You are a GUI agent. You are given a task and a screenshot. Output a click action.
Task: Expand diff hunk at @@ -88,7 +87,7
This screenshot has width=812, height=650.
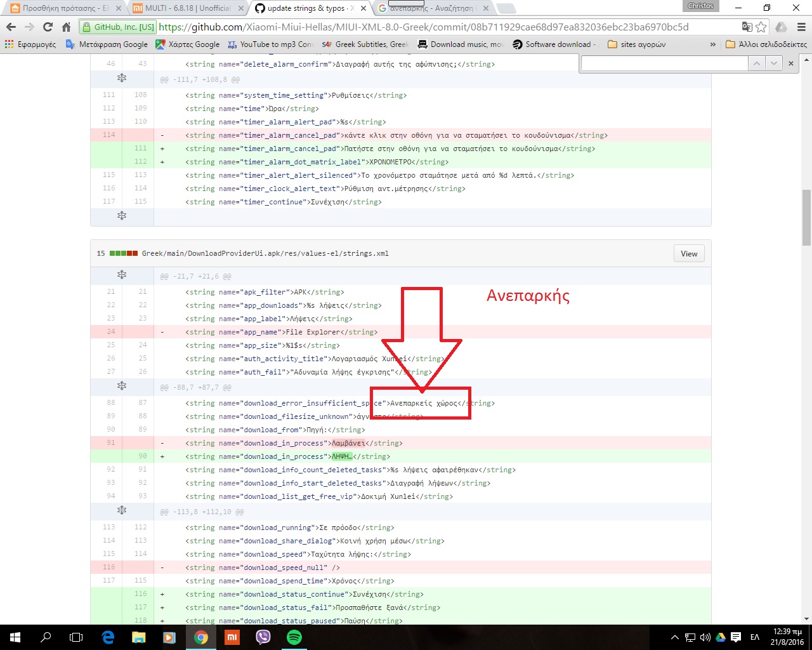122,386
